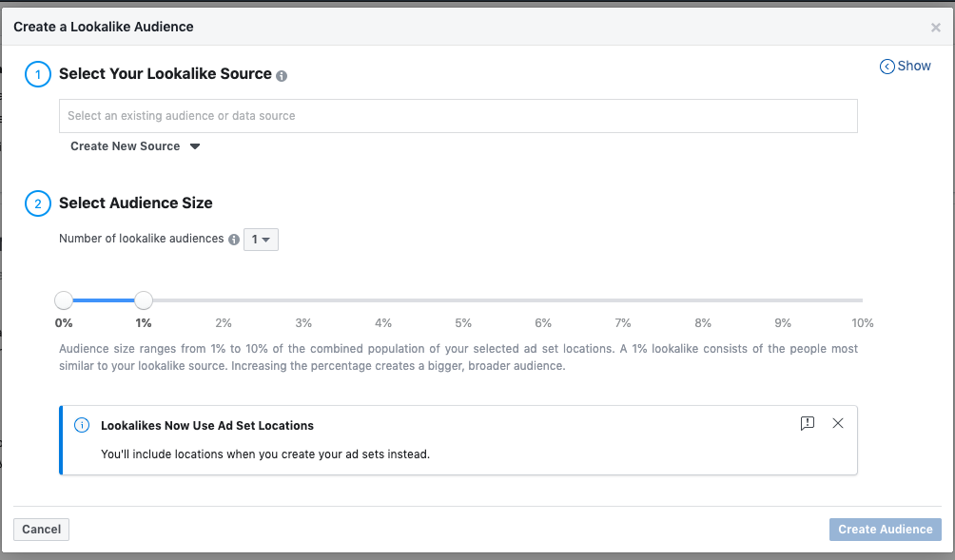This screenshot has height=560, width=955.
Task: Click the Show link
Action: [914, 67]
